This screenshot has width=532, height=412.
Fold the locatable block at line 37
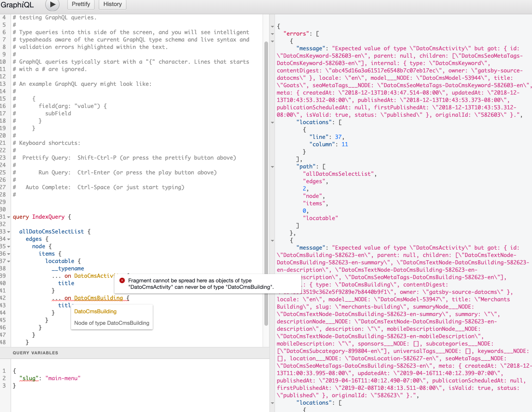(x=8, y=261)
